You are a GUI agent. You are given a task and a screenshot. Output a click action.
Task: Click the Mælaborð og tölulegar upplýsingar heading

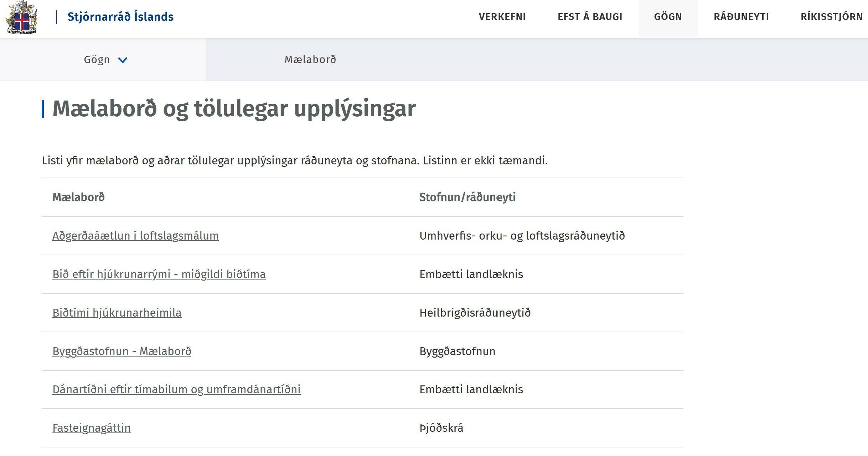click(234, 109)
